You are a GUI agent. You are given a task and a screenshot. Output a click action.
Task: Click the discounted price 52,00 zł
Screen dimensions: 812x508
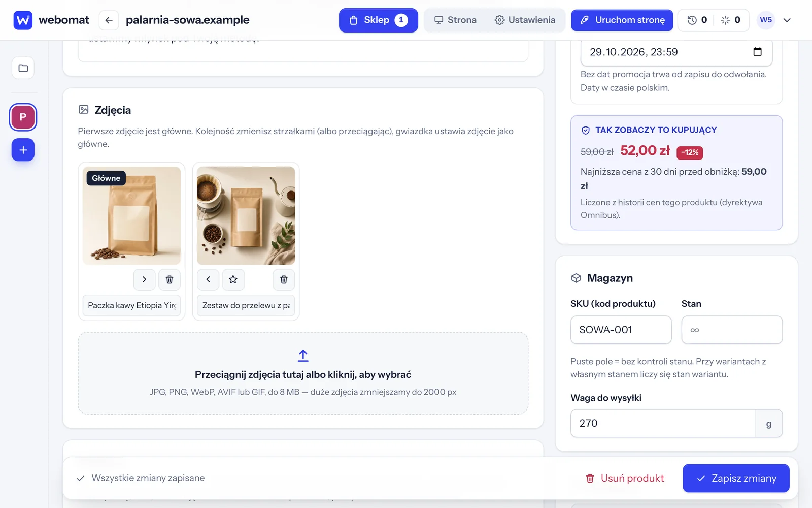pyautogui.click(x=645, y=151)
